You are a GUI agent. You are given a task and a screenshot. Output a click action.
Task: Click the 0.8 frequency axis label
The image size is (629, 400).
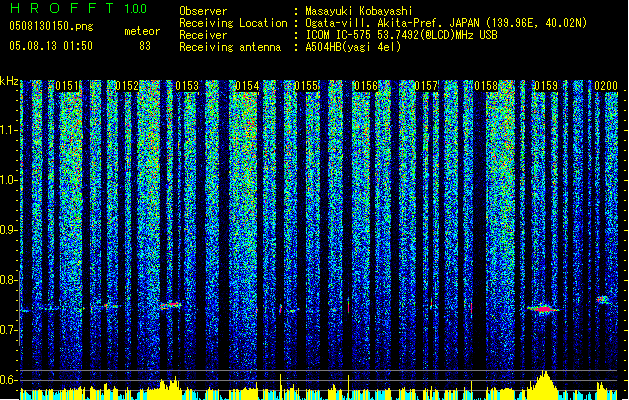click(9, 280)
